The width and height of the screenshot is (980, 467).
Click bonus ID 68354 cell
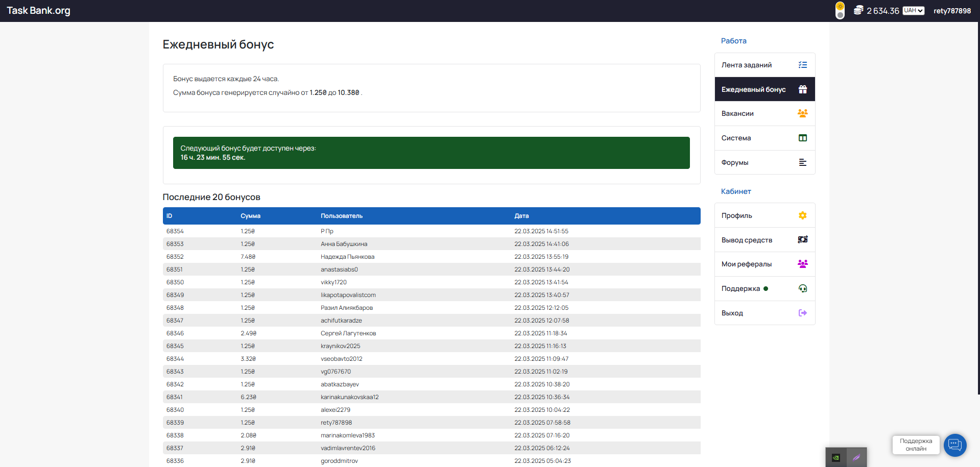(x=175, y=231)
